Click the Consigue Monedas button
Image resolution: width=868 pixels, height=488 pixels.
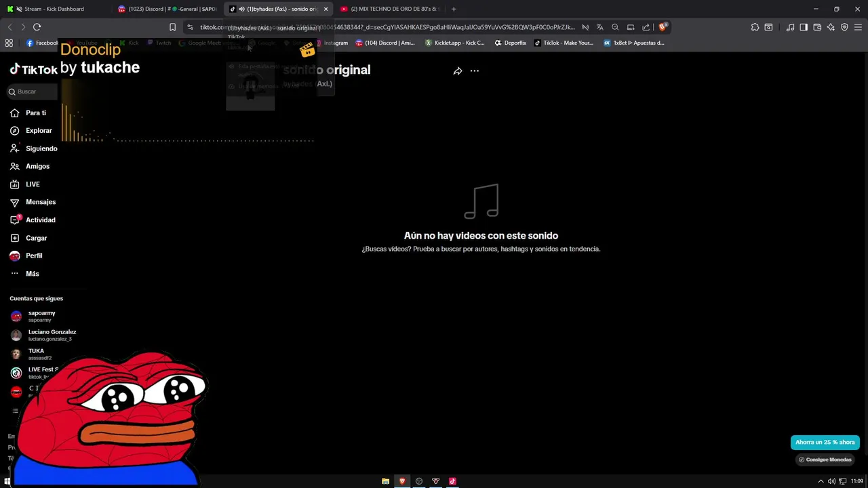825,460
